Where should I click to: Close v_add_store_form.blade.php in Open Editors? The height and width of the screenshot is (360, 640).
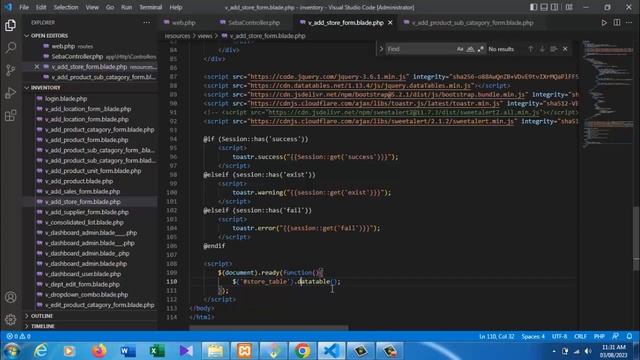coord(37,67)
